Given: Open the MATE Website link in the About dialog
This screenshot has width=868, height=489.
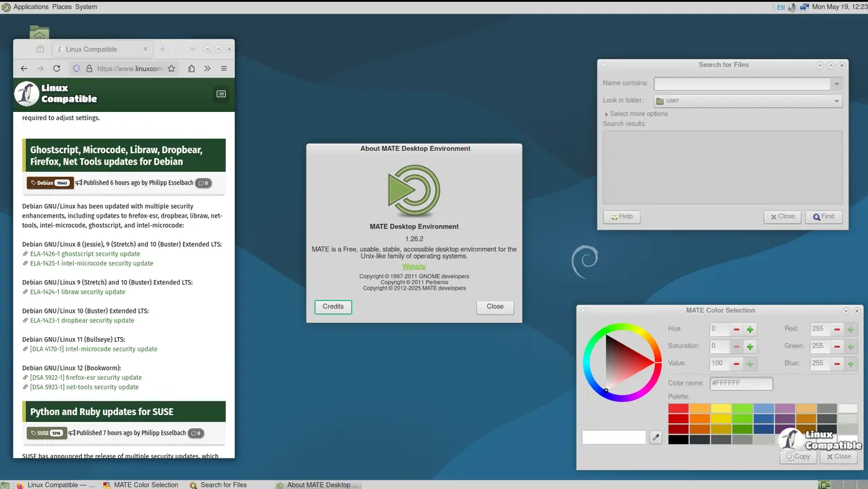Looking at the screenshot, I should coord(414,267).
